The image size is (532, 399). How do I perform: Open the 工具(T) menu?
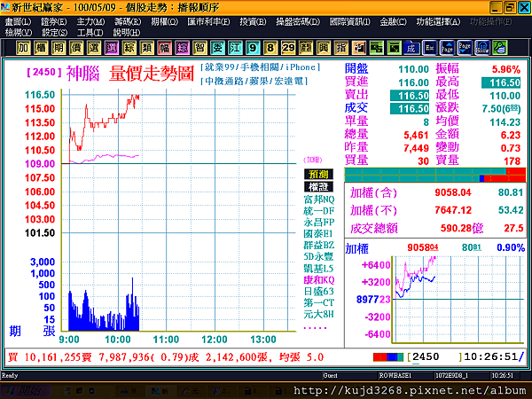[x=90, y=33]
